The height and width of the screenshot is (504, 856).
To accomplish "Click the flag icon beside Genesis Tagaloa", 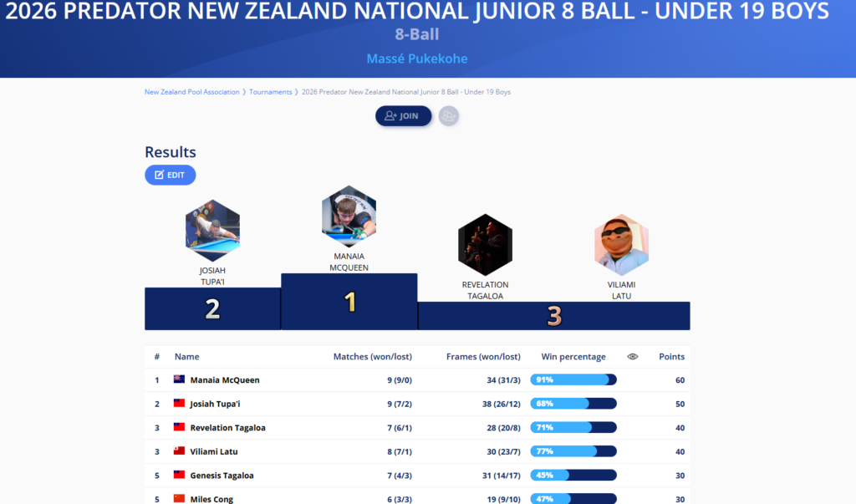I will (179, 476).
